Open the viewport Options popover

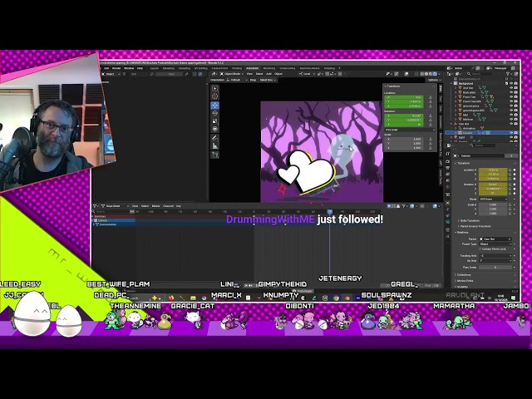click(434, 80)
